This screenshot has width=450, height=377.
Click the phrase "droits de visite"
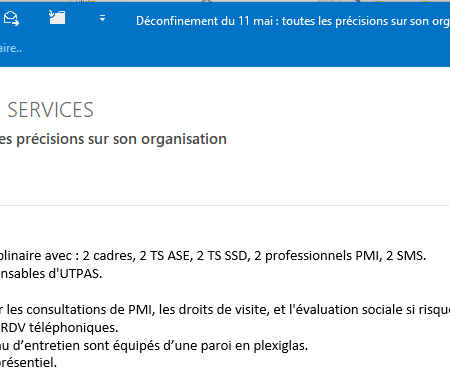click(214, 310)
